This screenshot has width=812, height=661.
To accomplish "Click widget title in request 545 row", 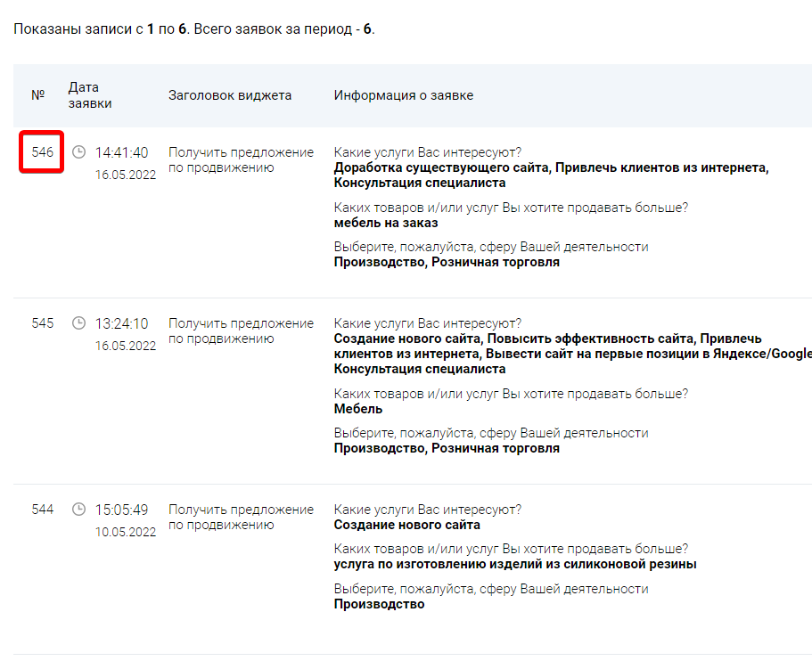I will pos(241,330).
